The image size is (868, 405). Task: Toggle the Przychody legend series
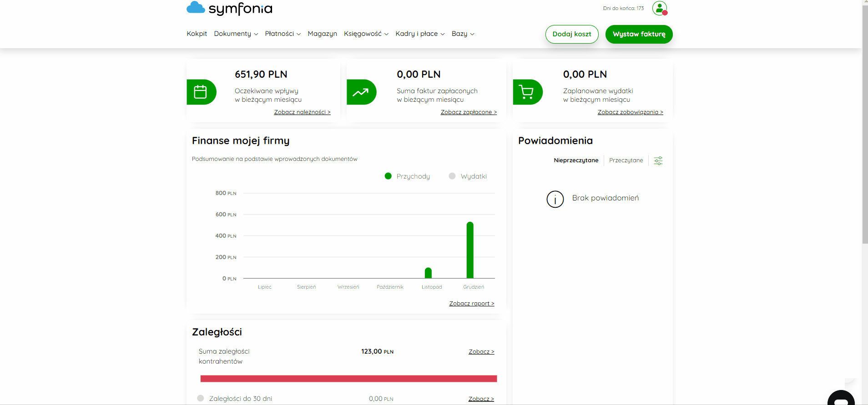[x=407, y=176]
